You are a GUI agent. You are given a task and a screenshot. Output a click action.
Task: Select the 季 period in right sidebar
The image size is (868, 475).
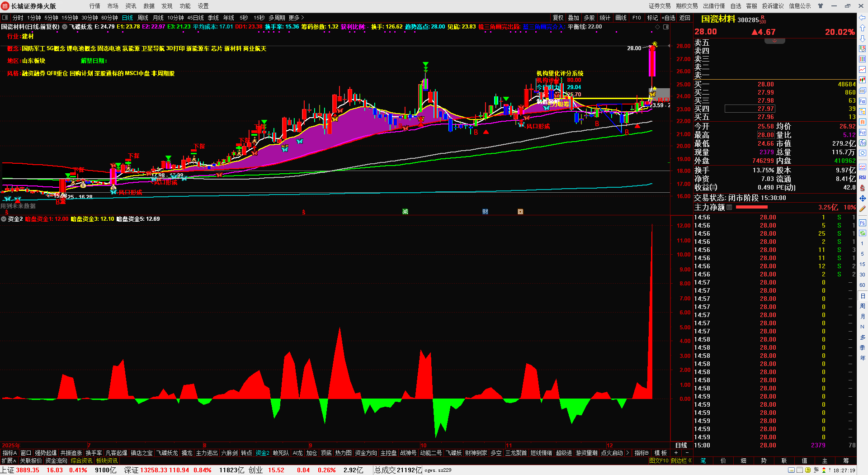863,347
